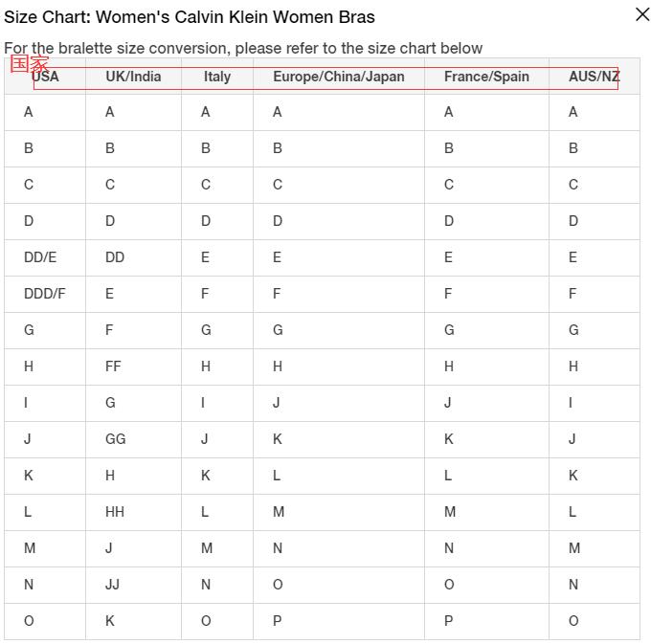The width and height of the screenshot is (651, 644).
Task: Click the JJ size cell
Action: 112,585
